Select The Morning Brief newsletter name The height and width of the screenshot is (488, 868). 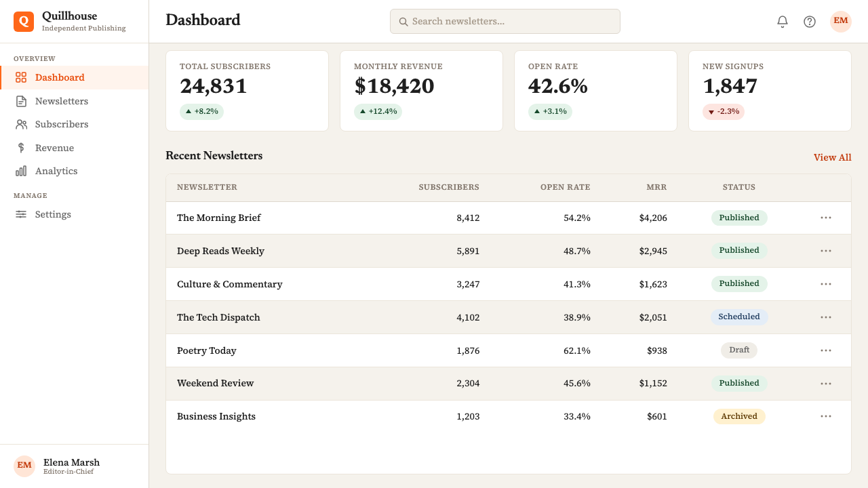pos(218,218)
